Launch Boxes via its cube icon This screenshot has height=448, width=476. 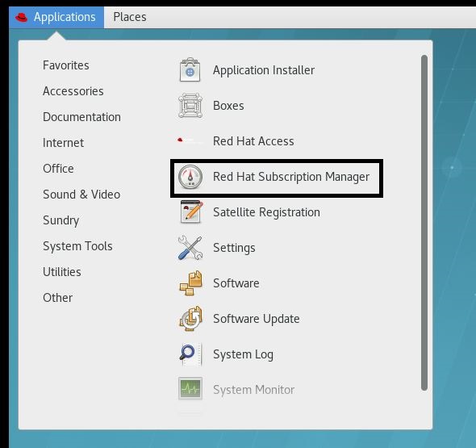(x=190, y=106)
